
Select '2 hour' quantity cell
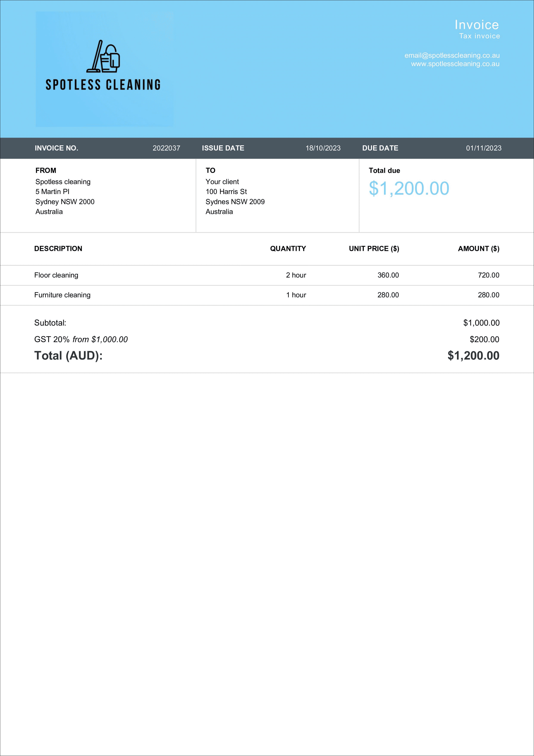click(296, 275)
